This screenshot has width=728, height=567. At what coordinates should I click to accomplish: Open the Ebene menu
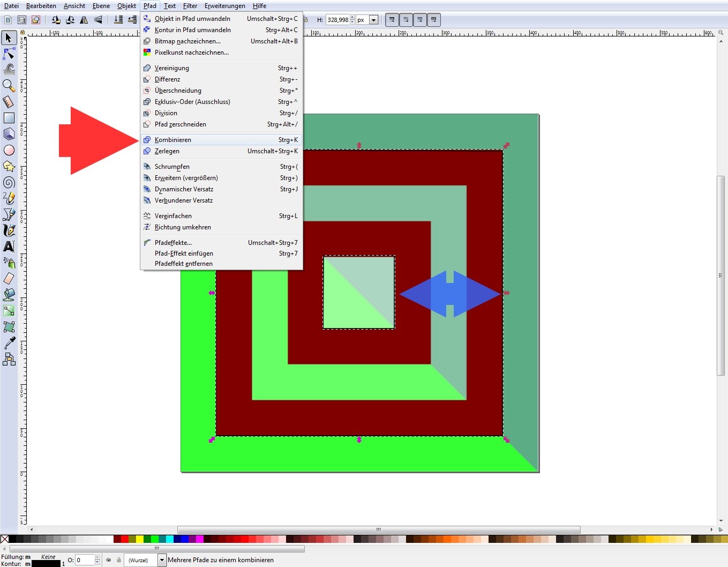pyautogui.click(x=101, y=6)
